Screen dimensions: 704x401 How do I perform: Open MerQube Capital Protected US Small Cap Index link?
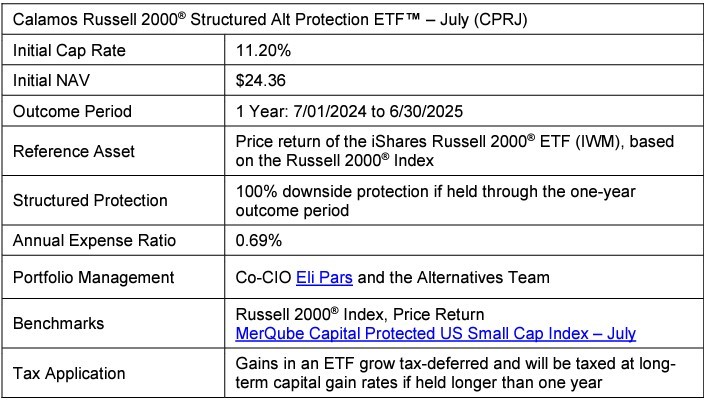[x=436, y=333]
